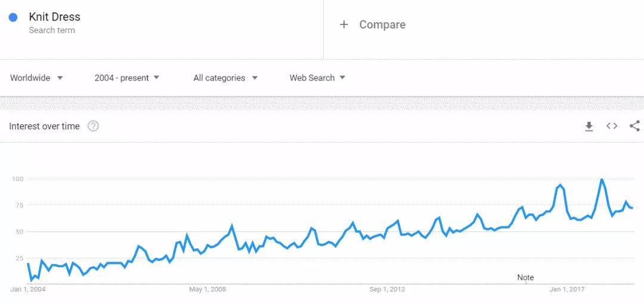Open the Worldwide region dropdown

pos(36,78)
